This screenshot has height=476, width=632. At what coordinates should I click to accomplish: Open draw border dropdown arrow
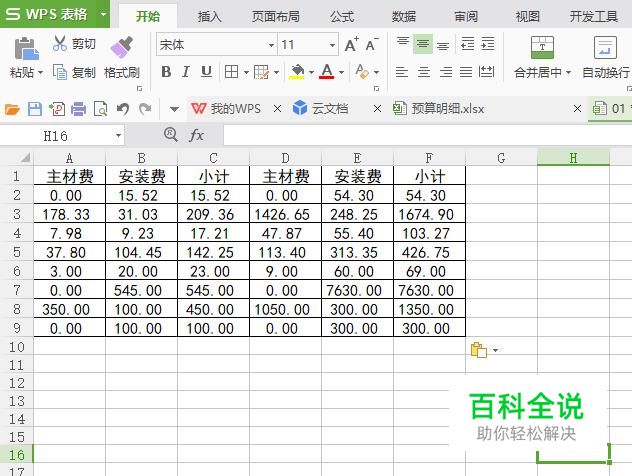[276, 73]
